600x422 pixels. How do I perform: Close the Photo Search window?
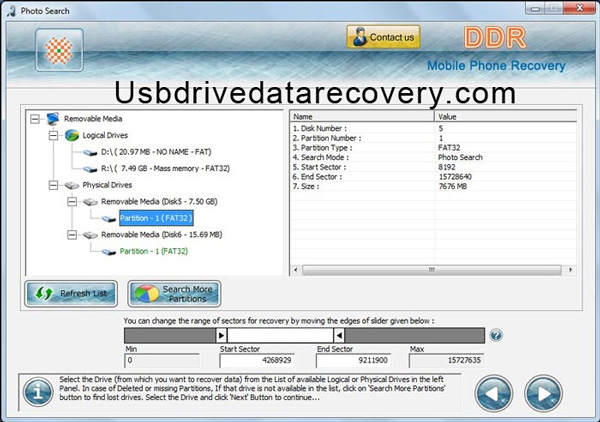(x=580, y=8)
